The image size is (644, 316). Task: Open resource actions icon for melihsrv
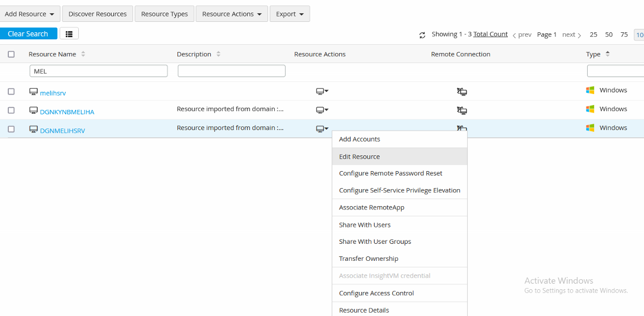click(322, 91)
